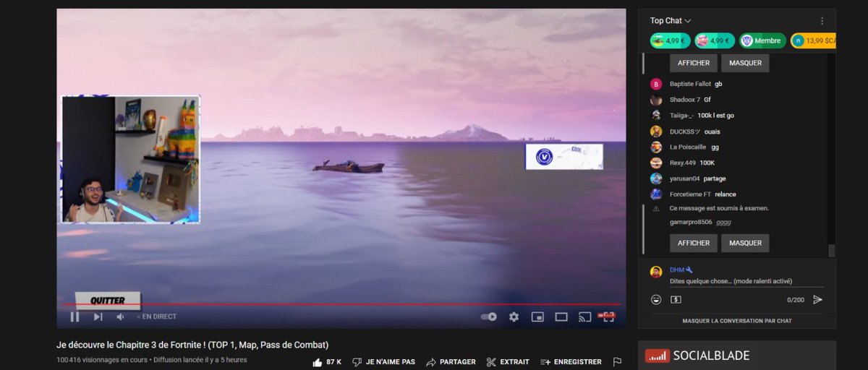868x370 pixels.
Task: Open Forcetieme FT's chat avatar
Action: click(656, 194)
